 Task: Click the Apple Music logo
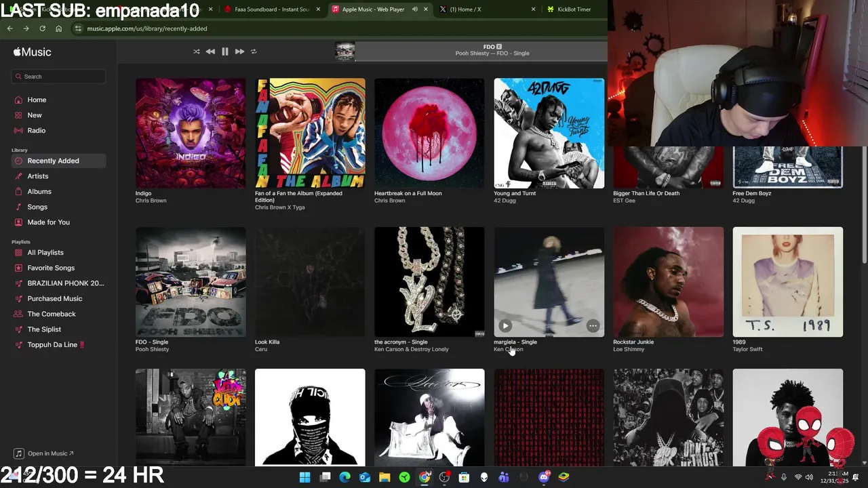32,52
